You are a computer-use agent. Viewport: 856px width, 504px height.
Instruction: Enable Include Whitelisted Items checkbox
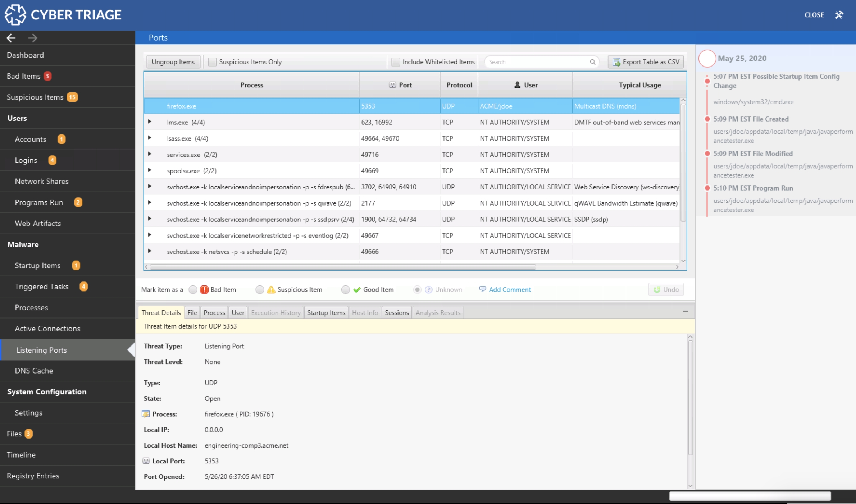click(395, 61)
